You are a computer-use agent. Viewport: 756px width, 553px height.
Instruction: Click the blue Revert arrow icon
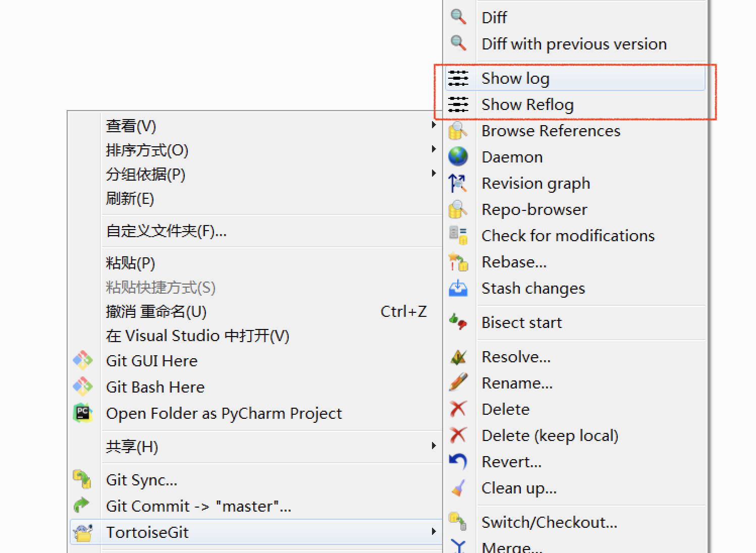(x=458, y=462)
